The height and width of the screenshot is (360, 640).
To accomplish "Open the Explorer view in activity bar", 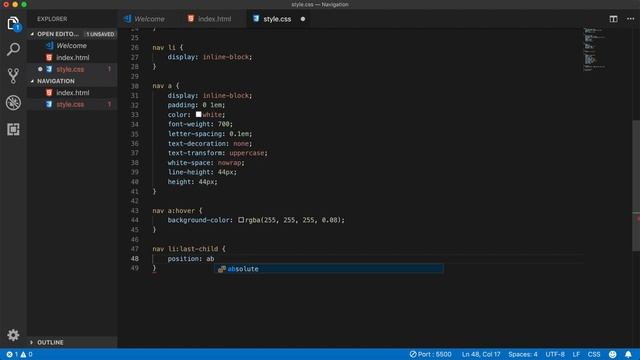I will 13,23.
